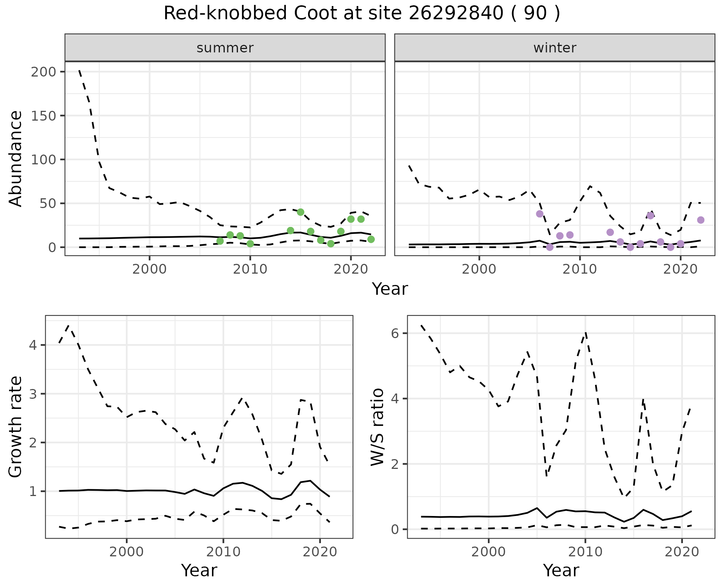Click the 2020 tick label under winter panel
The image size is (724, 588).
681,269
